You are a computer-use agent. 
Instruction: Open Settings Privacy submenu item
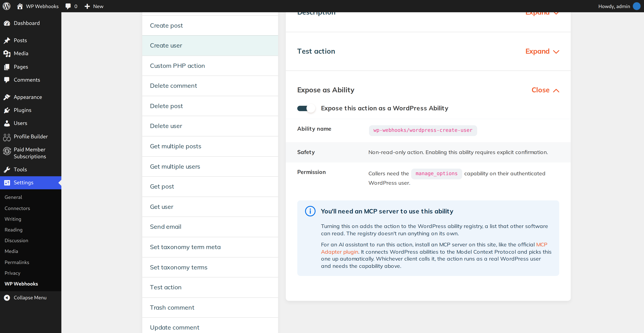[x=12, y=273]
